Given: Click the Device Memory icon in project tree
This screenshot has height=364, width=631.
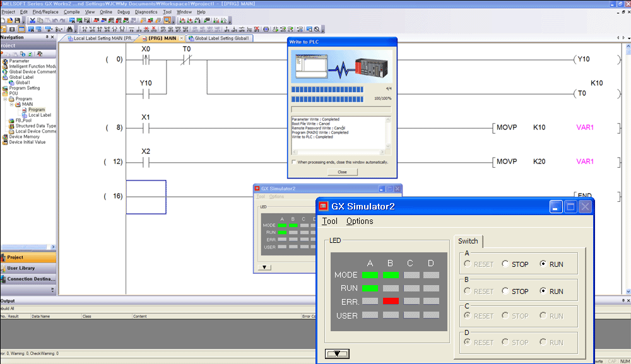Looking at the screenshot, I should pyautogui.click(x=5, y=137).
